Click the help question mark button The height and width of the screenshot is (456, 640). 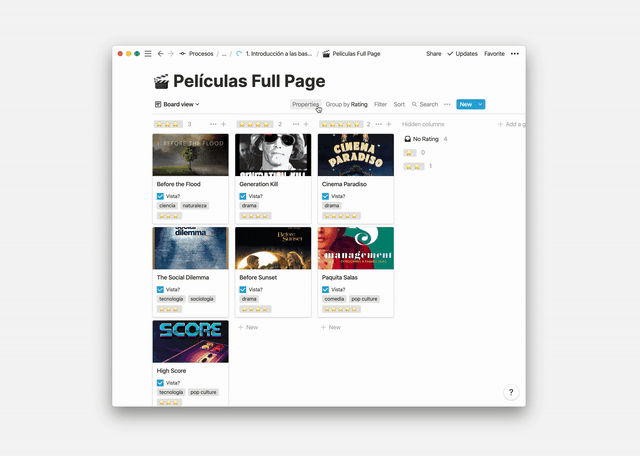(511, 392)
